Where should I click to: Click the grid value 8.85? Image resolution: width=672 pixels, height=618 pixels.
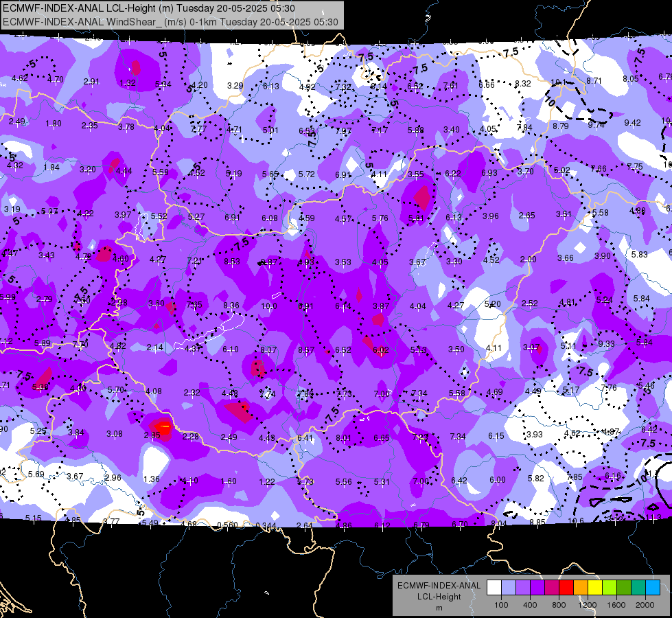[537, 523]
